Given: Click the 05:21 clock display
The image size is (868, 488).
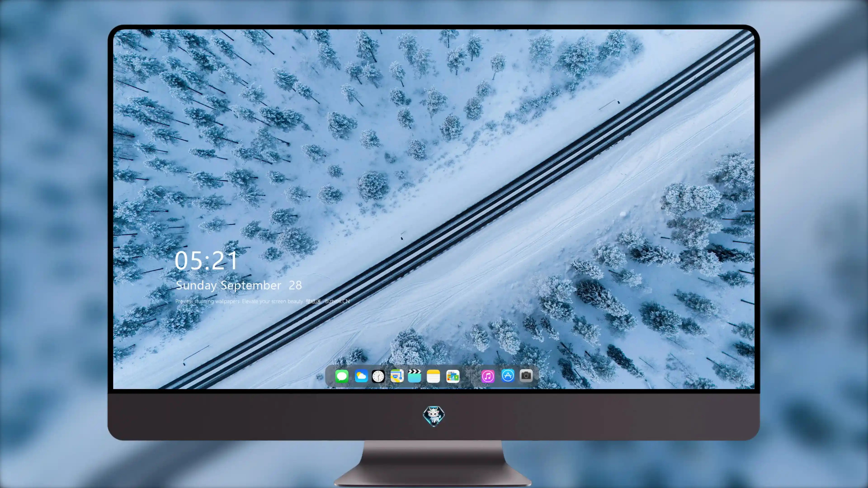Looking at the screenshot, I should [x=206, y=261].
